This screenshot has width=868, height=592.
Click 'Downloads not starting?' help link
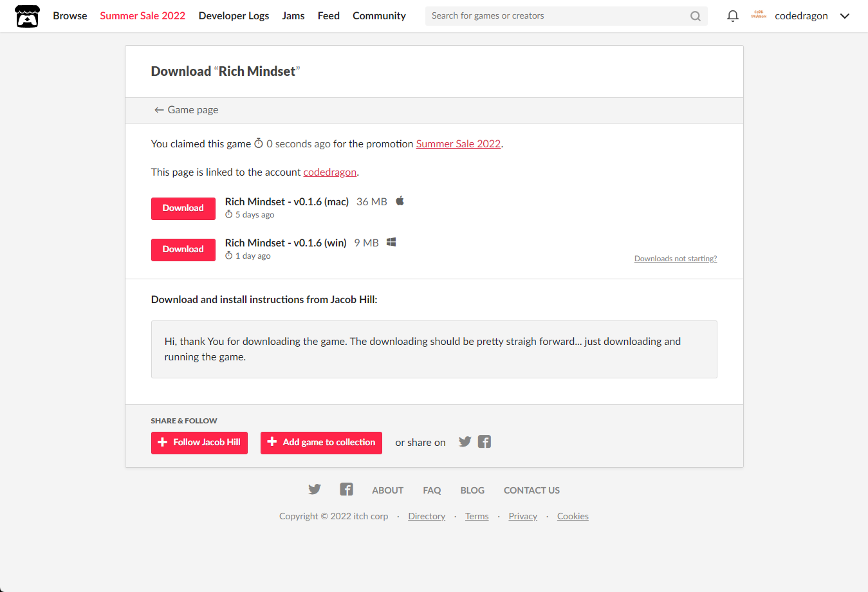(676, 259)
